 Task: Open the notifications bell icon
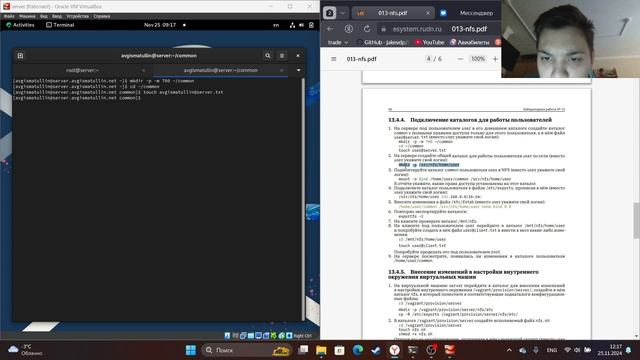click(629, 350)
